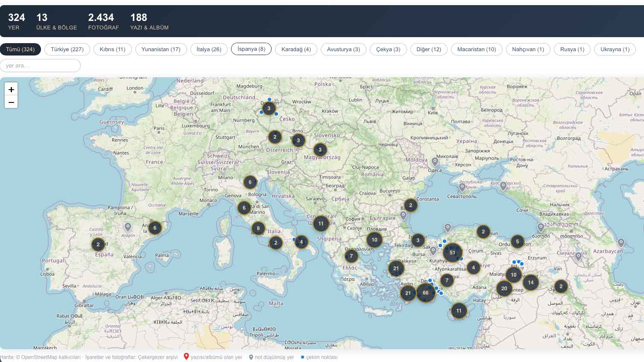Filter places by Kıbrıs (11)
This screenshot has height=362, width=644.
(x=112, y=49)
